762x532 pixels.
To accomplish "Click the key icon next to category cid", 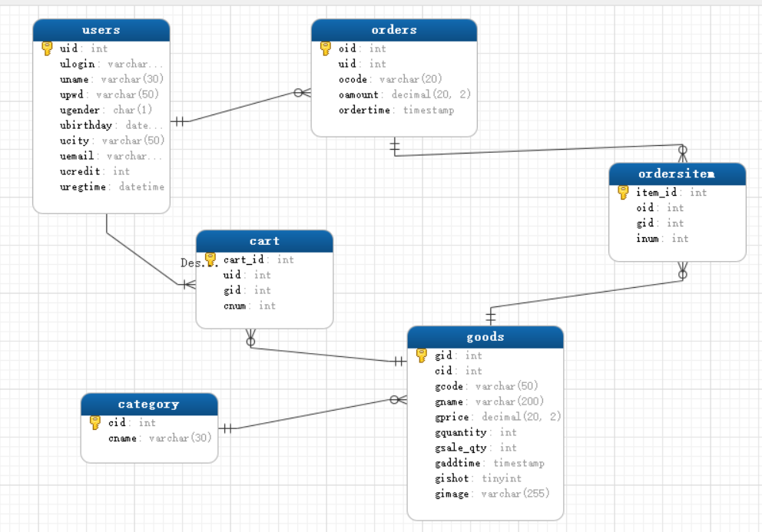I will (x=95, y=422).
